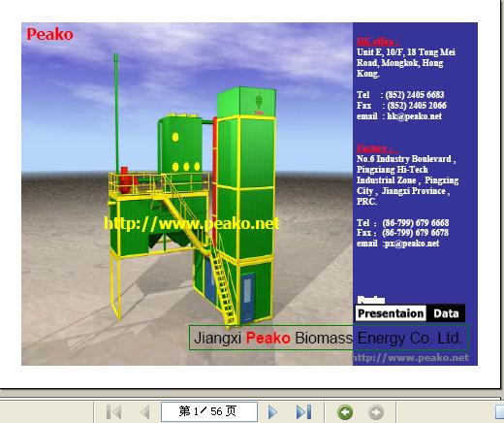Advance to the next page

point(272,412)
